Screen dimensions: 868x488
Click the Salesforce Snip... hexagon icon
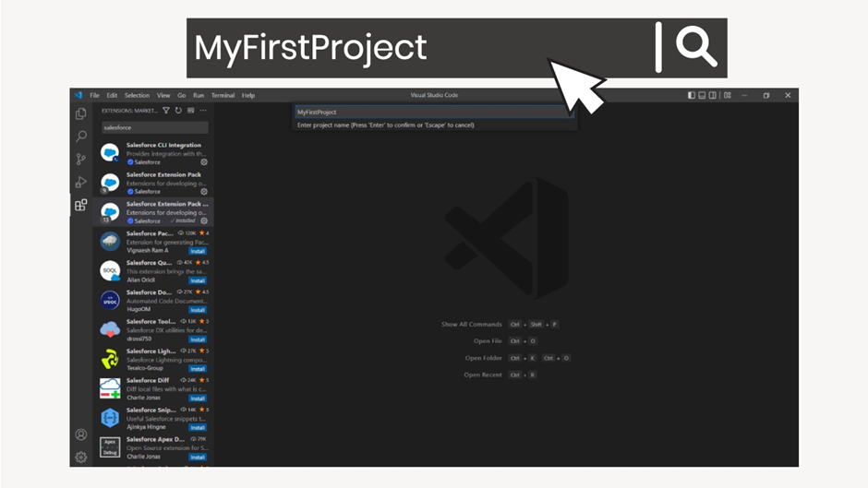110,418
